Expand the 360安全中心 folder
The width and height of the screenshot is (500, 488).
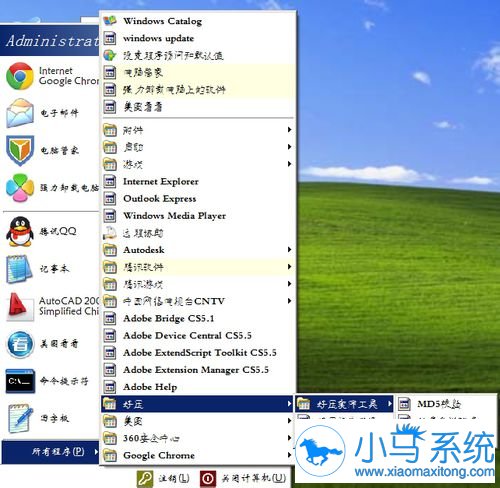[x=198, y=438]
